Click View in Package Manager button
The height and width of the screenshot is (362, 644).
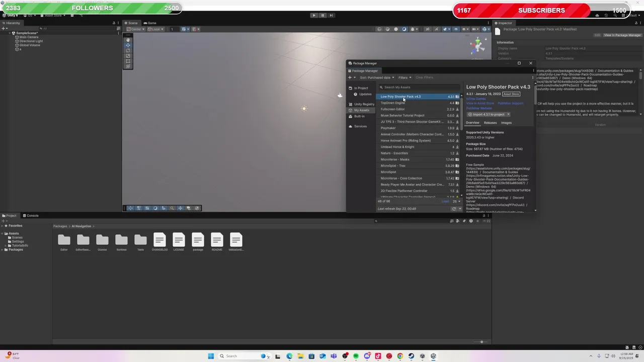(x=622, y=35)
